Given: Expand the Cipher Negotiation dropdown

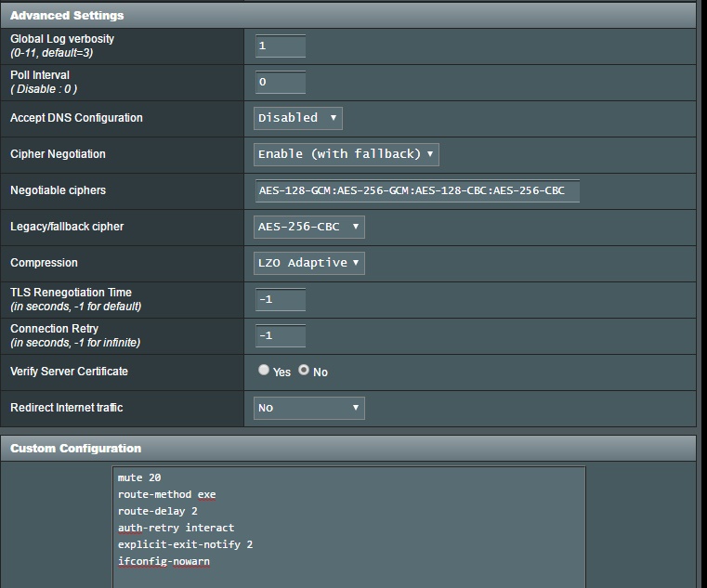Looking at the screenshot, I should coord(346,154).
